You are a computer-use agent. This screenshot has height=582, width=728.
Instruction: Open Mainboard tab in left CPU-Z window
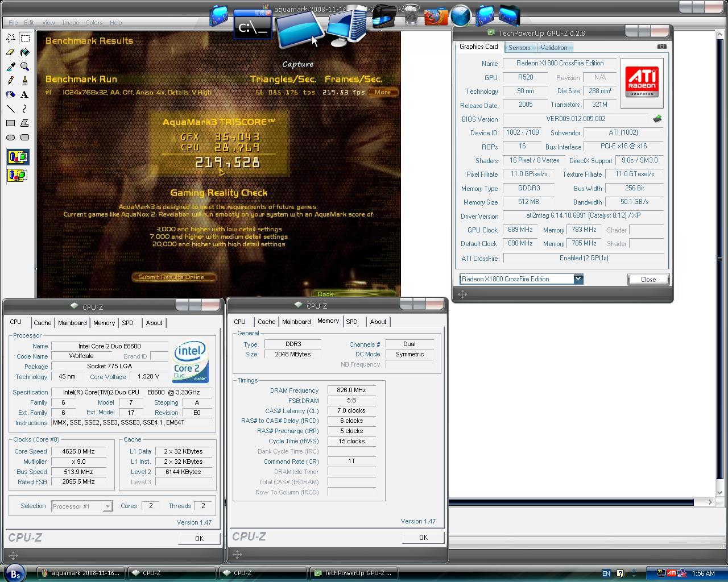point(72,323)
